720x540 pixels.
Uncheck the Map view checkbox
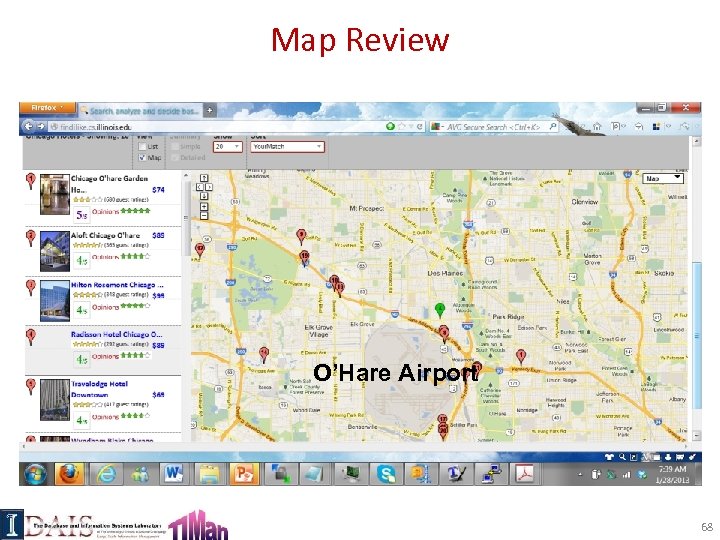(x=142, y=158)
